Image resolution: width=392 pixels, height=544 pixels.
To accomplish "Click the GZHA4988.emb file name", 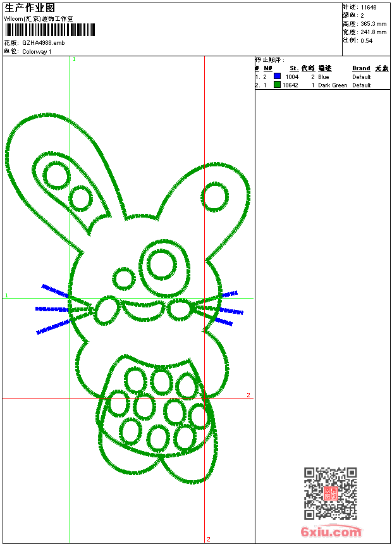I will pos(43,42).
